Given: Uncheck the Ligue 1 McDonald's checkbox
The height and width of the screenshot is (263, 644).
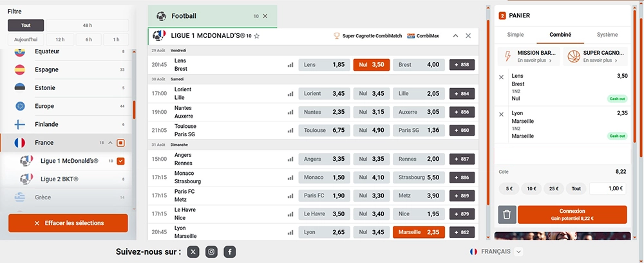Looking at the screenshot, I should [x=120, y=161].
